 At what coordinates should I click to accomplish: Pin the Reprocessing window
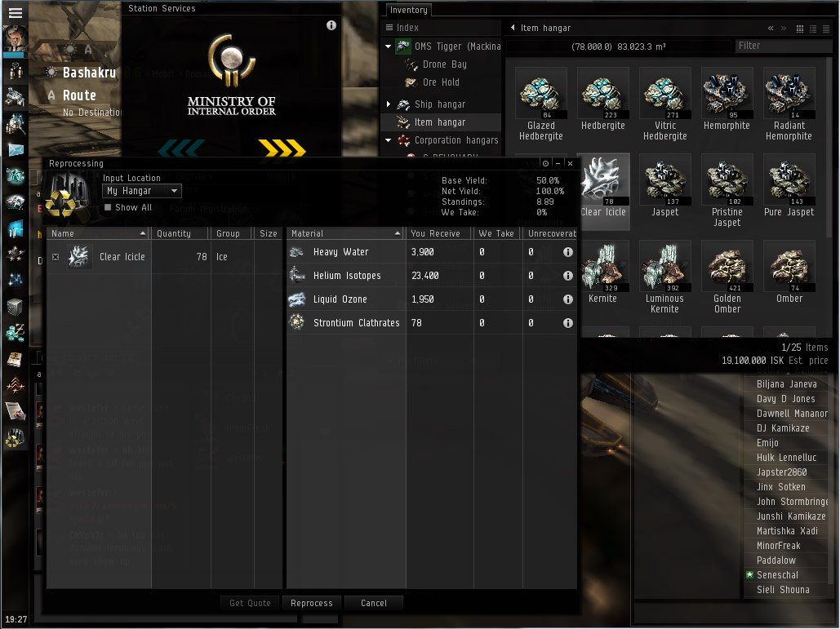pyautogui.click(x=545, y=163)
